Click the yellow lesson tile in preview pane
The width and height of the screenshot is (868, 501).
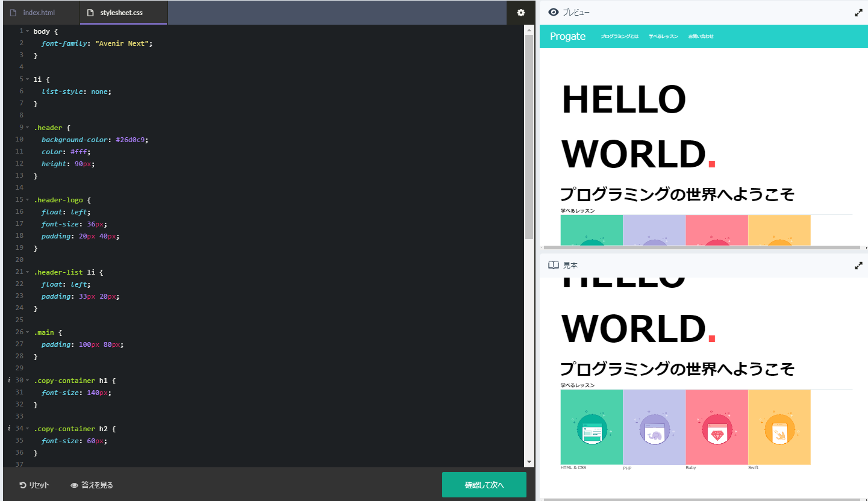pos(779,230)
